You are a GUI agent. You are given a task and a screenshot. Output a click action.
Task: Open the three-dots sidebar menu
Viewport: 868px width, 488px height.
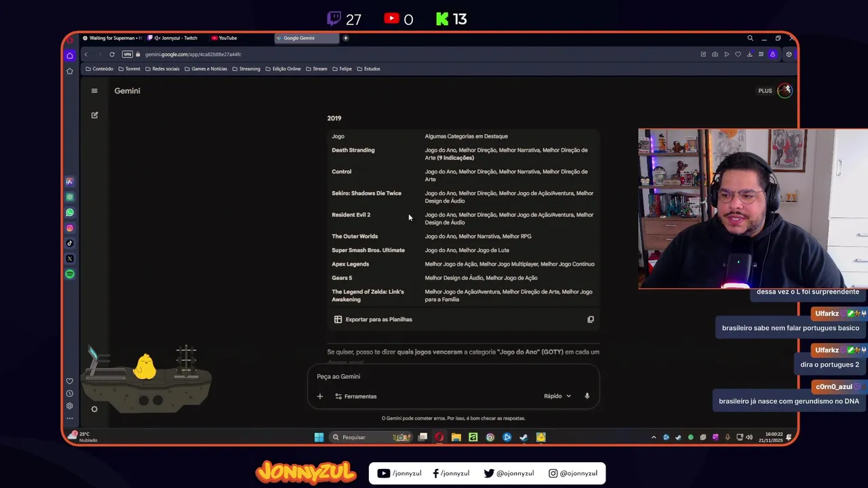[70, 418]
